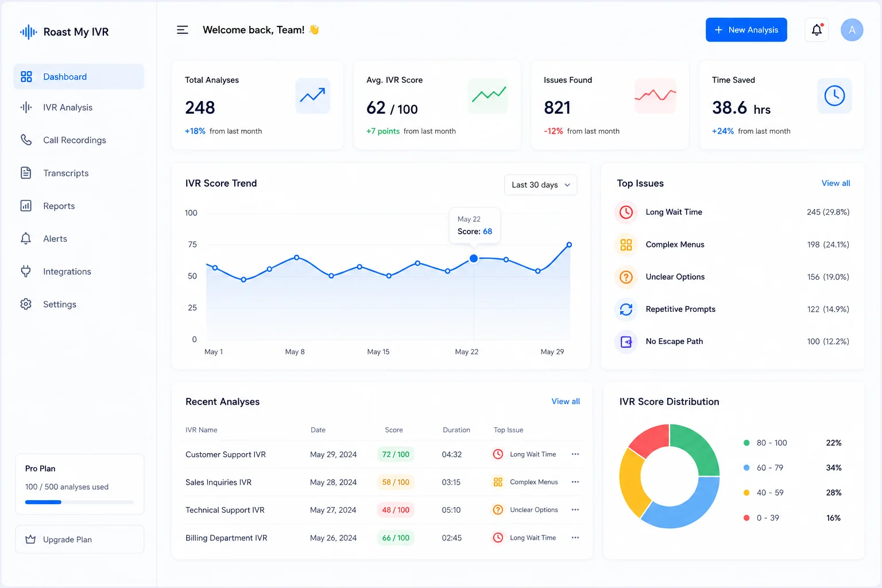
Task: Click the May 22 highlighted data point
Action: tap(474, 258)
